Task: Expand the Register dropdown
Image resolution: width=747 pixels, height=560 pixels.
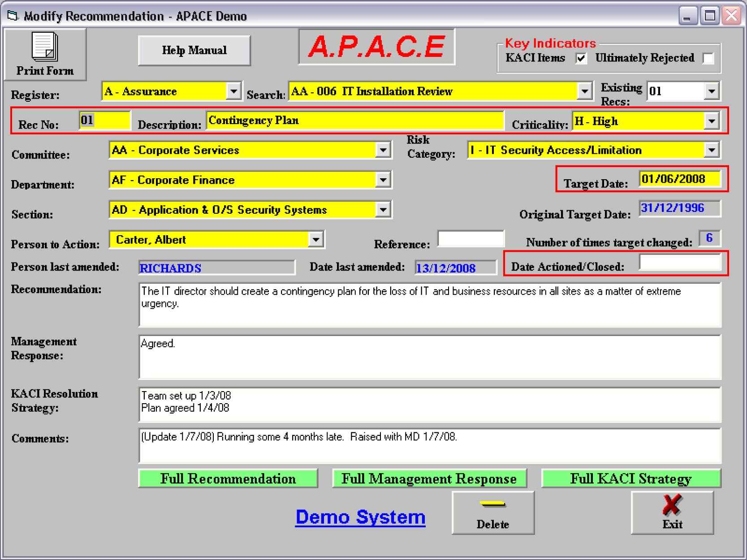Action: 233,91
